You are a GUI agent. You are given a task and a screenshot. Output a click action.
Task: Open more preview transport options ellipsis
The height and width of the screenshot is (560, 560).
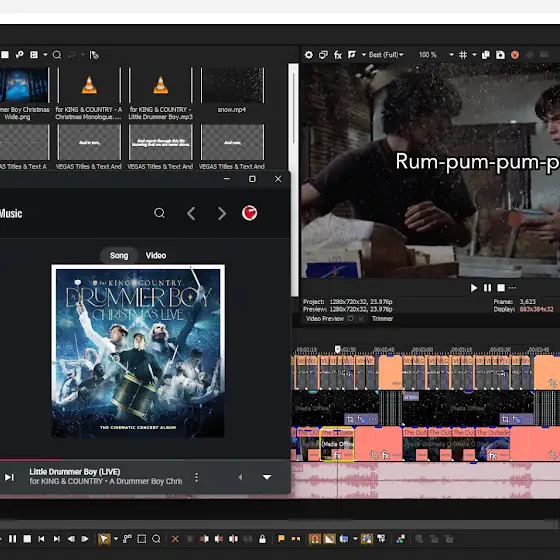tap(512, 288)
